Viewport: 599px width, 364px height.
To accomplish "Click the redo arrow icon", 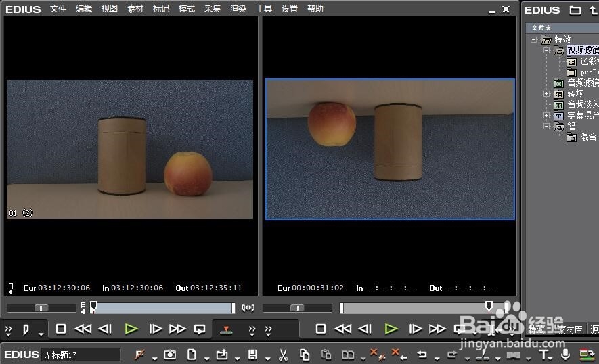I will coord(452,355).
